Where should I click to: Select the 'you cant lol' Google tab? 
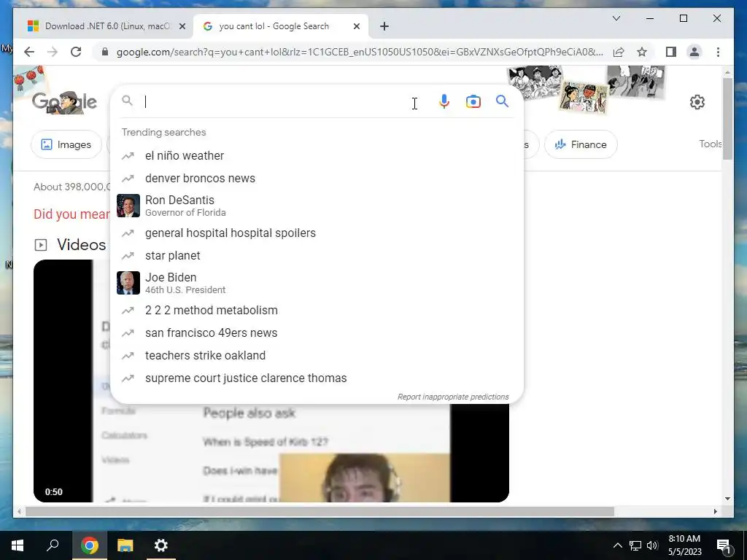[281, 26]
